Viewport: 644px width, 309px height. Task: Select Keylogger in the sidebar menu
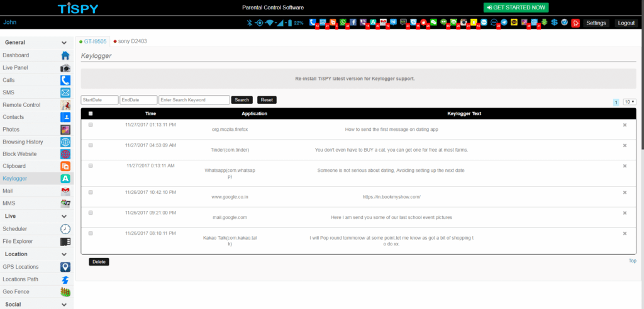36,179
